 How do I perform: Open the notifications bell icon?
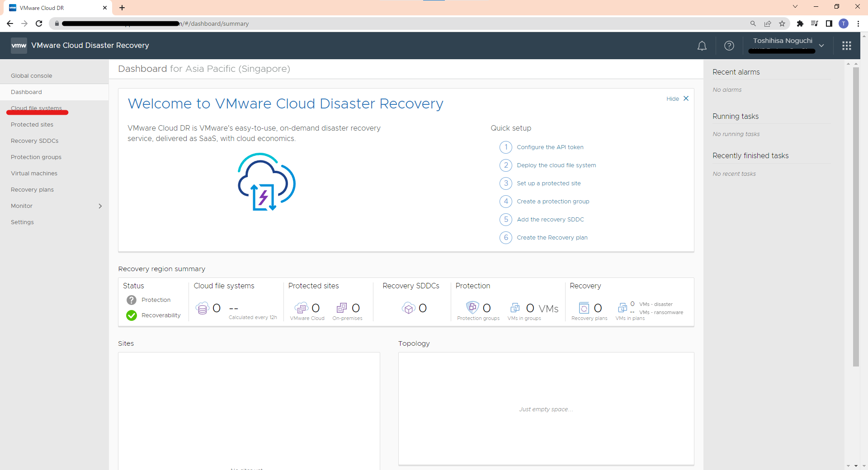pyautogui.click(x=702, y=46)
